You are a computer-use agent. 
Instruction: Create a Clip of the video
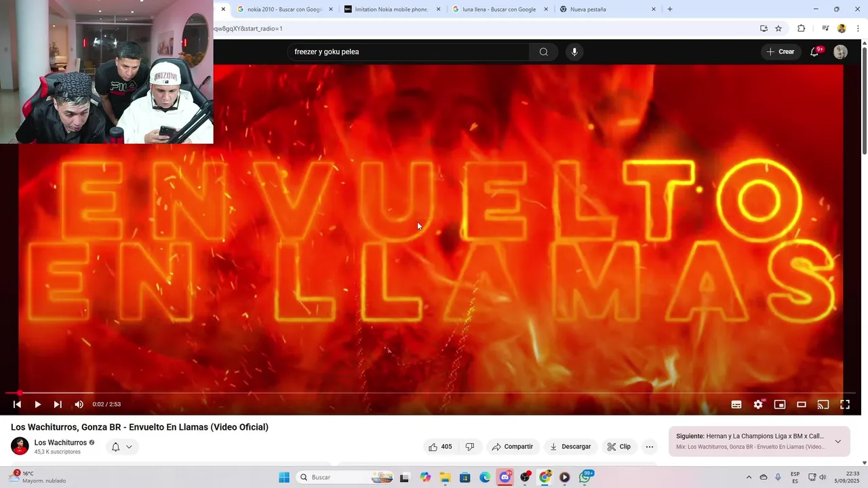[x=619, y=447]
